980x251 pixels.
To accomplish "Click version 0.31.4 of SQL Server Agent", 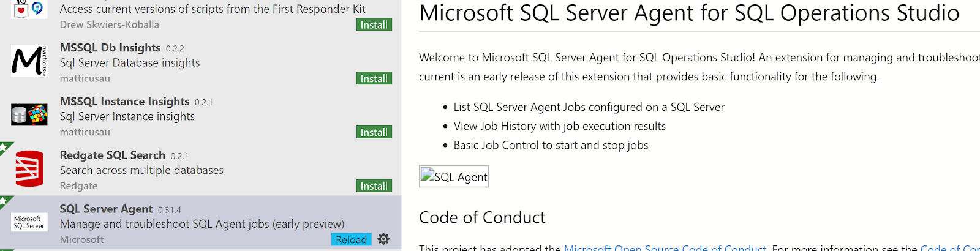I will (x=170, y=210).
